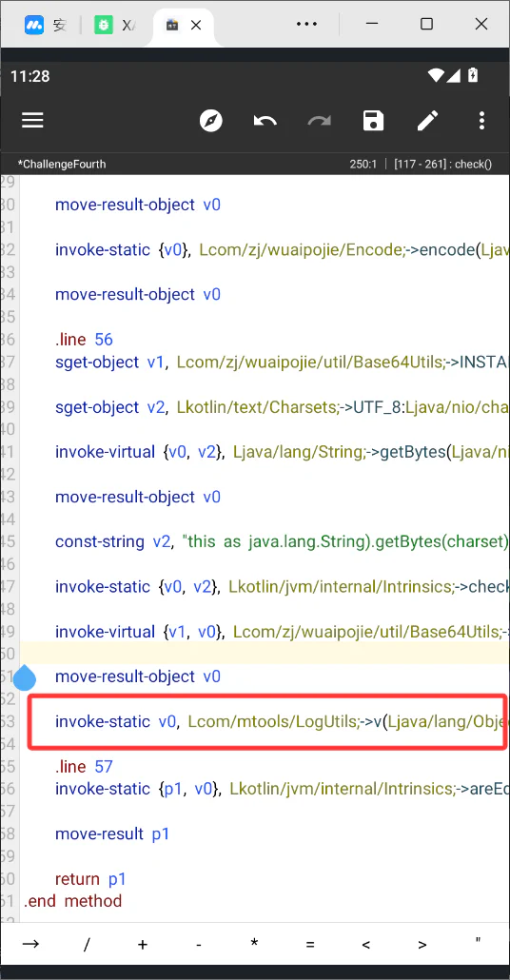Insert plus sign from symbol bar
The image size is (510, 980).
click(x=143, y=944)
